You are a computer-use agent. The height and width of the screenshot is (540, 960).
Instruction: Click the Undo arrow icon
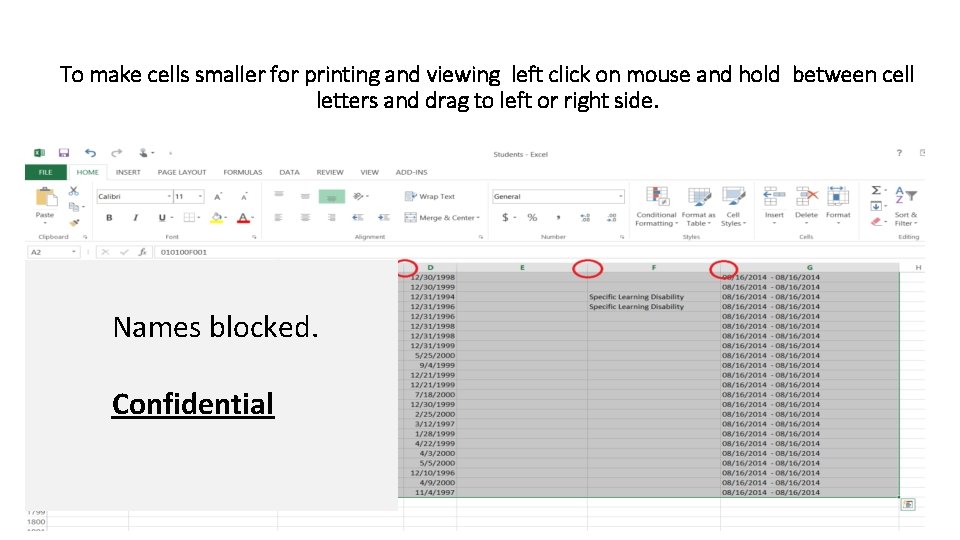click(91, 152)
